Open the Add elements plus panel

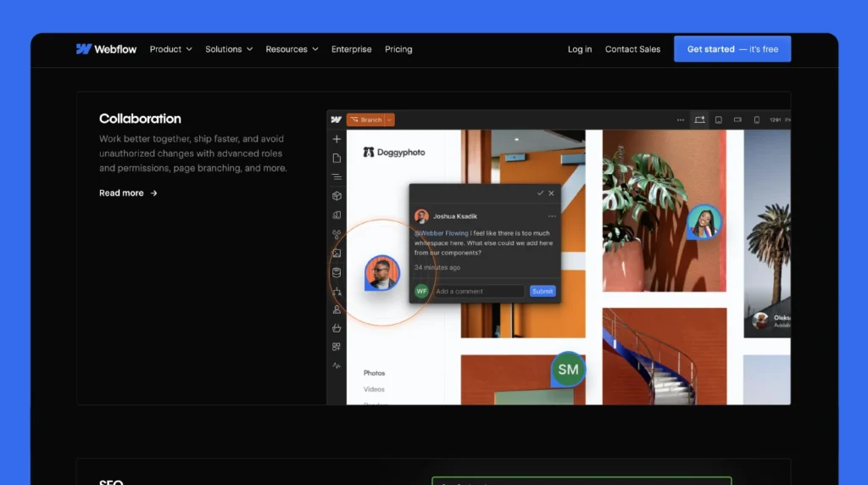coord(337,139)
